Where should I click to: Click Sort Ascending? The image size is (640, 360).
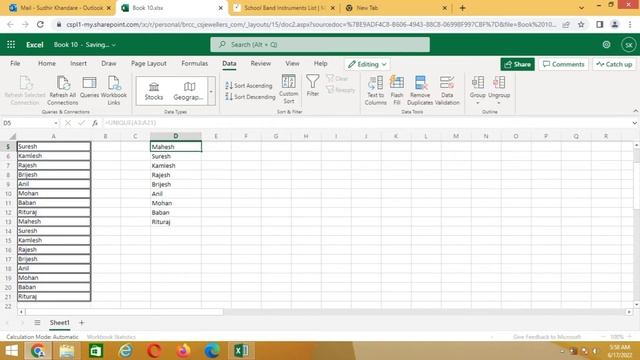pyautogui.click(x=249, y=85)
